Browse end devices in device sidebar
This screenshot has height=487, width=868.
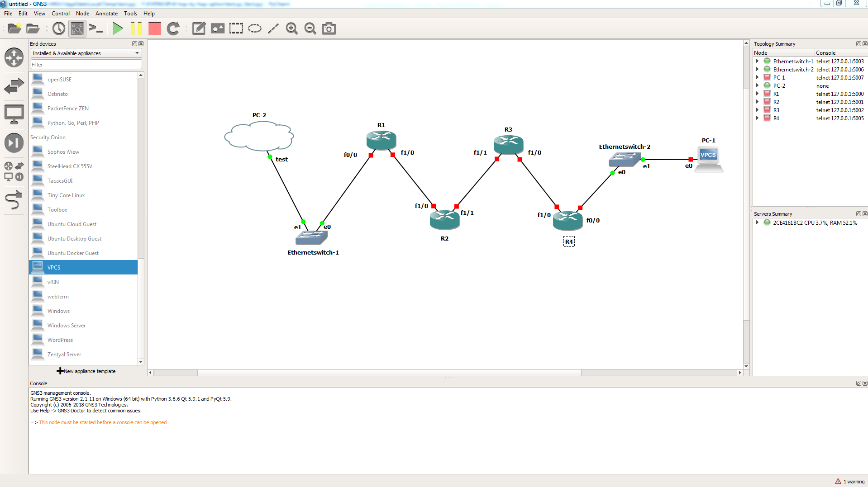click(14, 114)
